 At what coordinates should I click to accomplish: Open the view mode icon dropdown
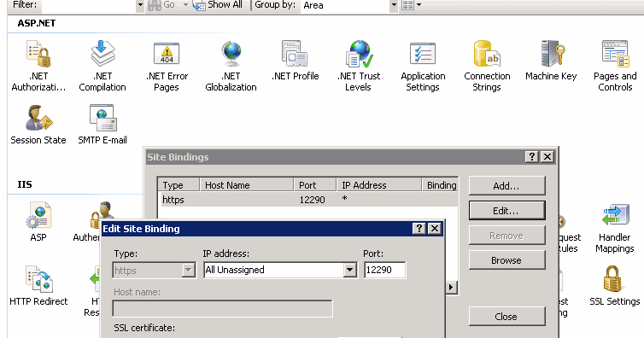coord(412,5)
